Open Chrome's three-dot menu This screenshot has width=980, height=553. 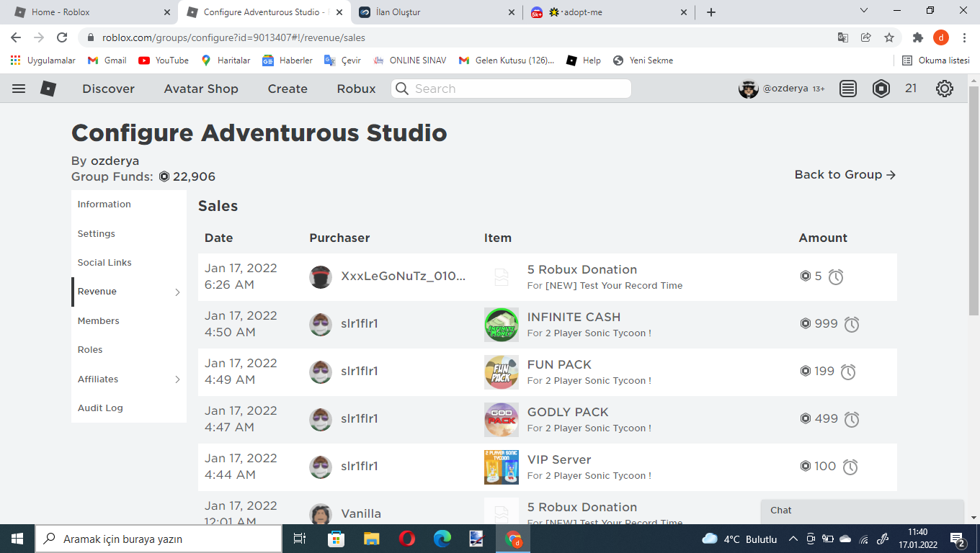coord(965,37)
